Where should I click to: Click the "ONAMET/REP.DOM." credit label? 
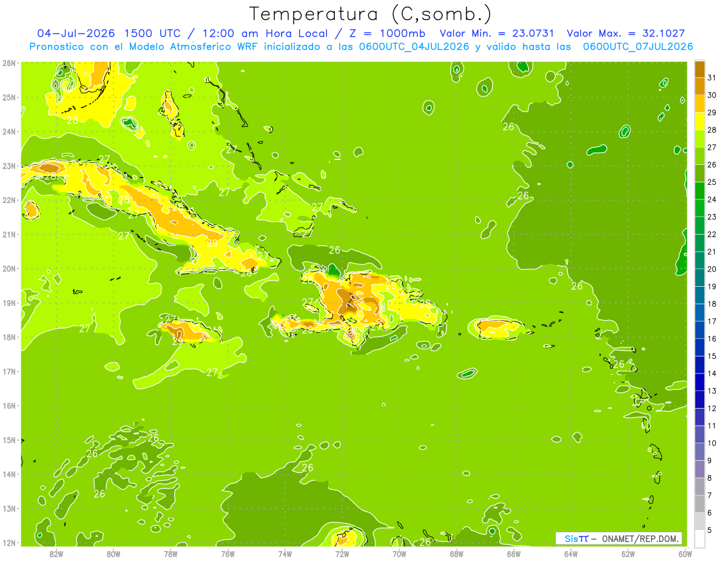pos(639,538)
